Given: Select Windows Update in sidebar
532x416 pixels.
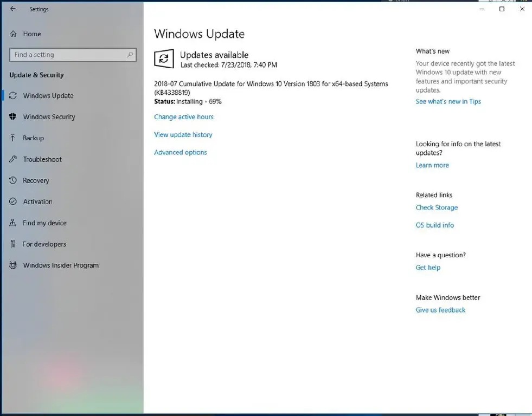Looking at the screenshot, I should tap(48, 95).
